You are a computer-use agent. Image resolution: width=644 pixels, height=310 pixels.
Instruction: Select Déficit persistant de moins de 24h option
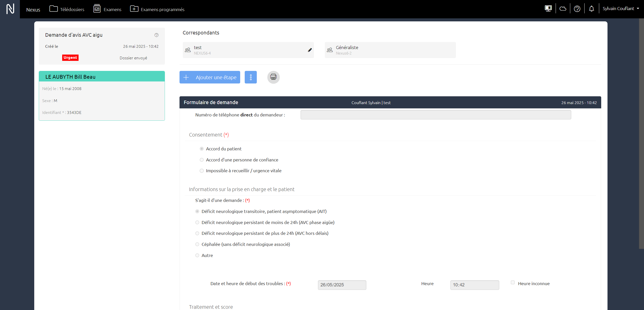click(x=197, y=223)
